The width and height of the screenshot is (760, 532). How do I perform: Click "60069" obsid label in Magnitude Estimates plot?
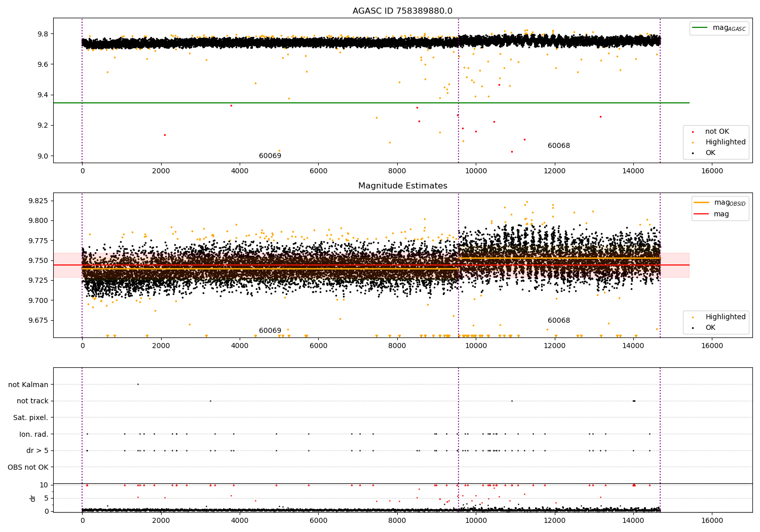[x=270, y=331]
